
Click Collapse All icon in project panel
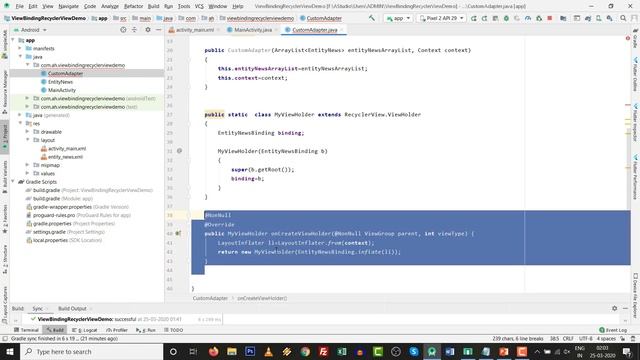[134, 30]
